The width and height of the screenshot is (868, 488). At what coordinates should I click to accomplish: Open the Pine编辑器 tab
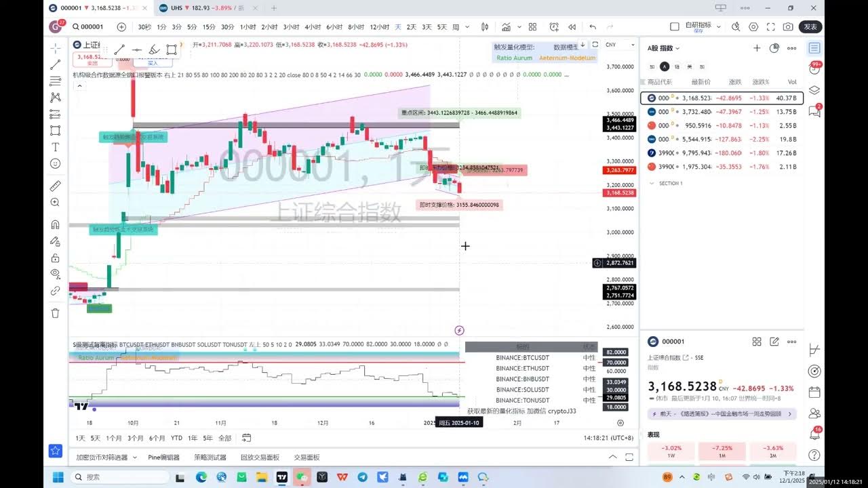164,457
